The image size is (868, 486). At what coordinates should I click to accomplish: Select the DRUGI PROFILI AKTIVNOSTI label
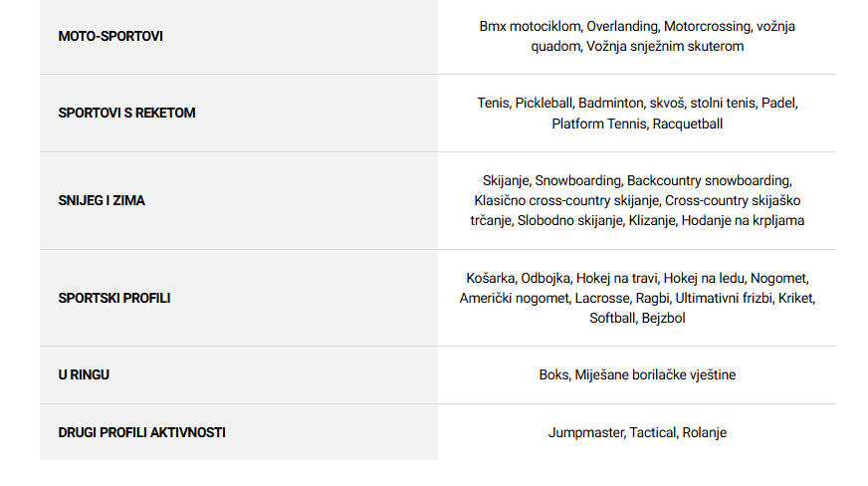click(141, 432)
